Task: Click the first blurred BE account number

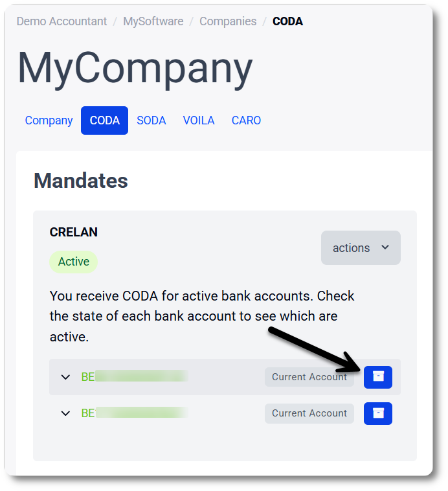Action: 135,377
